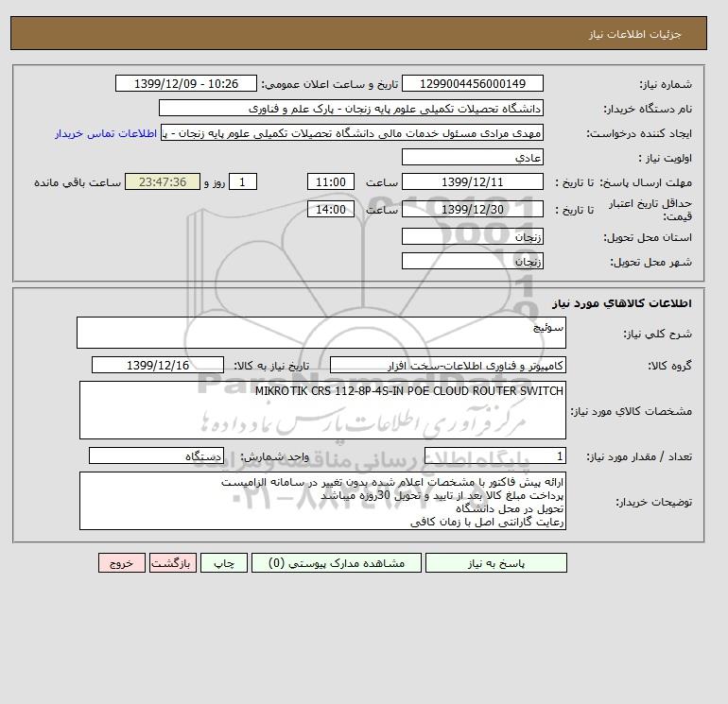Screen dimensions: 728x704
Task: Click the حداقل تاریخ اعتبار قیمت label
Action: (x=650, y=210)
